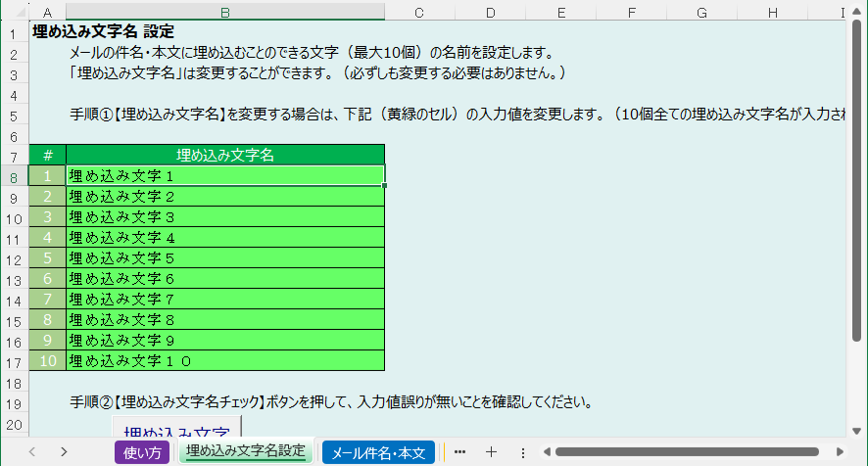The image size is (868, 466).
Task: Select the entire sheet via corner button
Action: click(x=15, y=12)
